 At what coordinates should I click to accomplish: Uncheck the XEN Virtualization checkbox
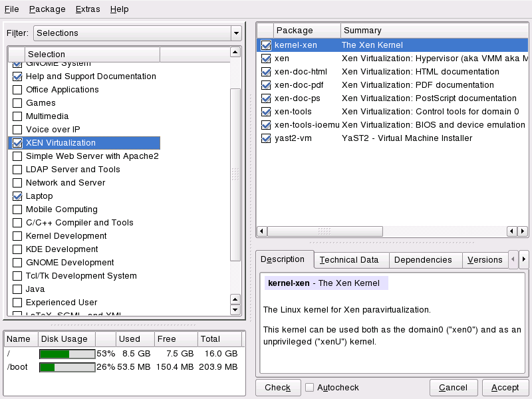coord(17,143)
